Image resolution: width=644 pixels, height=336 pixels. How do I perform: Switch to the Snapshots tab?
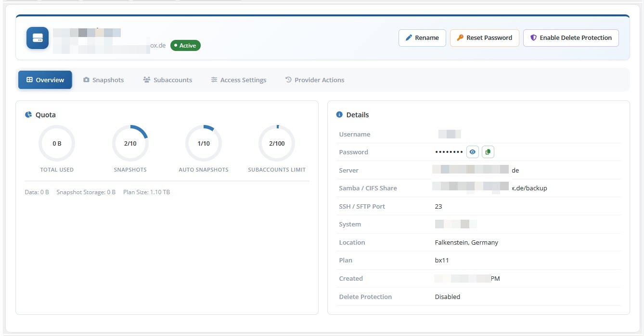click(x=103, y=80)
